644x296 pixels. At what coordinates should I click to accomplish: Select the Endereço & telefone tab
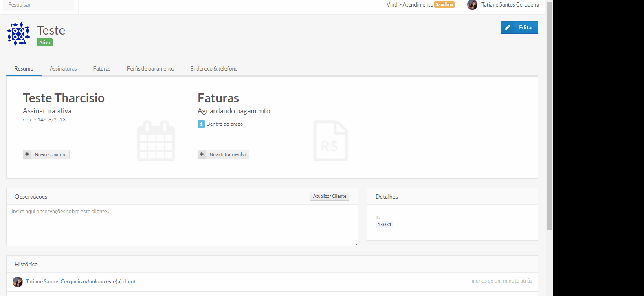coord(214,69)
